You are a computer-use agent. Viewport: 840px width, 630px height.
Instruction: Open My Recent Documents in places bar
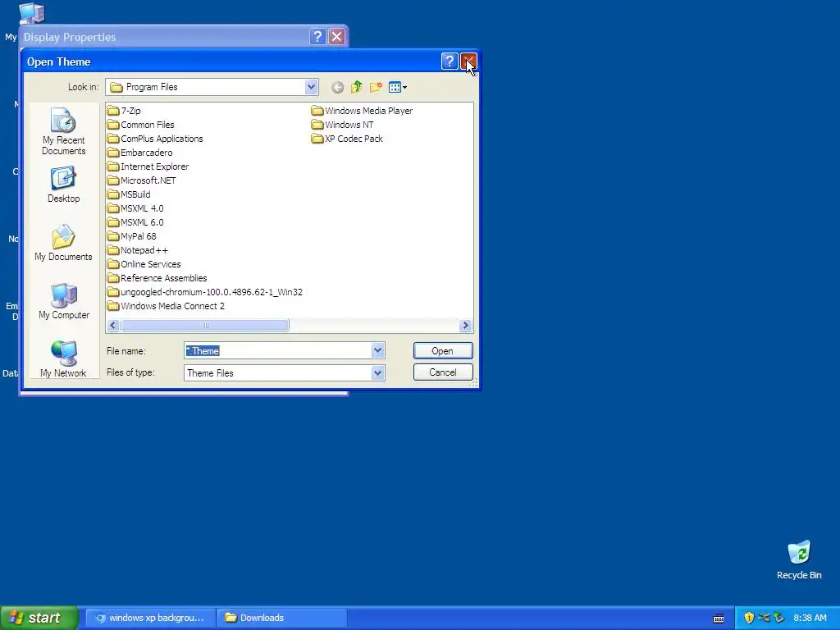click(63, 131)
